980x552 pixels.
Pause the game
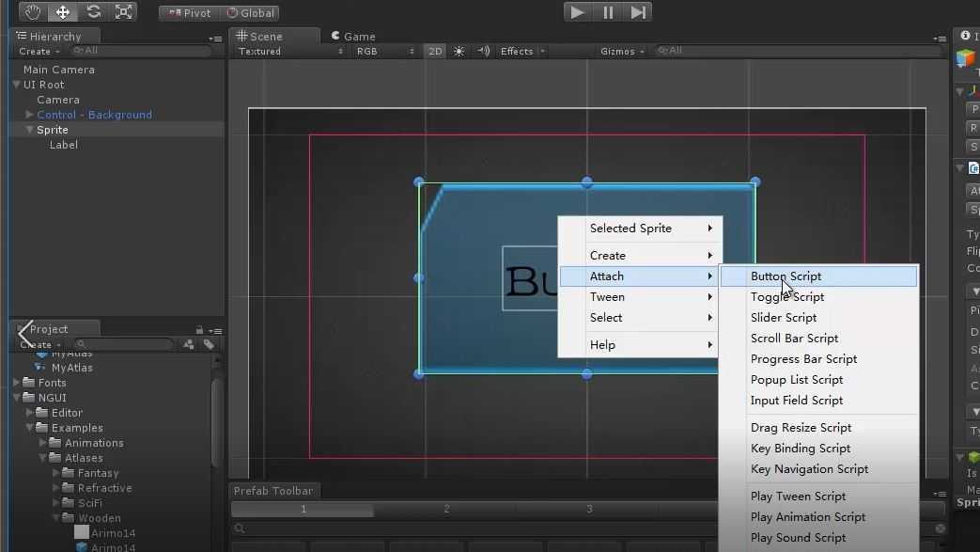(608, 12)
